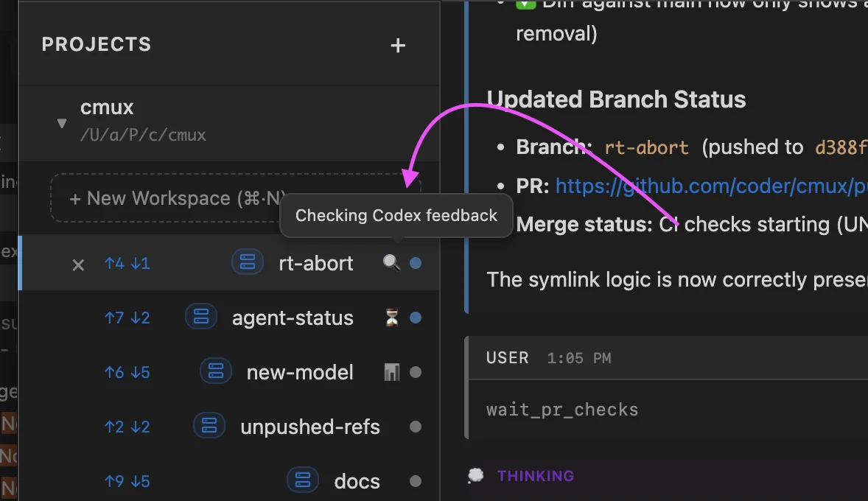Image resolution: width=868 pixels, height=501 pixels.
Task: Click the up/down sync counters on rt-abort
Action: [x=127, y=262]
